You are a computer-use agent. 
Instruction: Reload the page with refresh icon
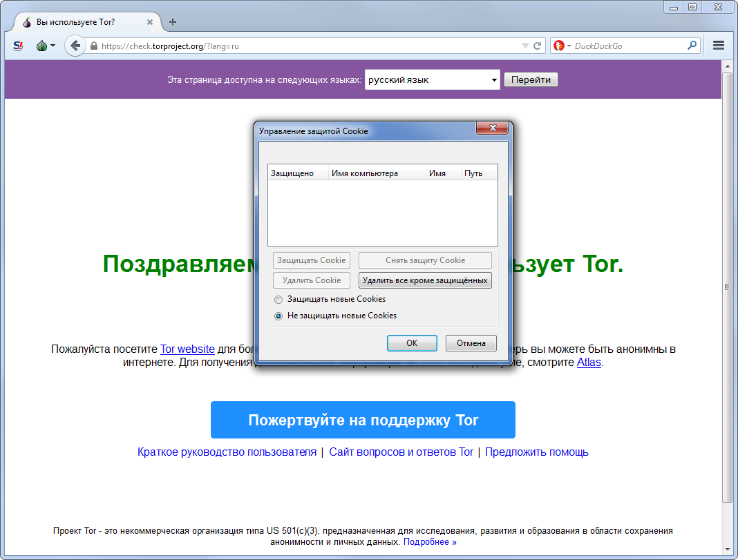(x=537, y=46)
